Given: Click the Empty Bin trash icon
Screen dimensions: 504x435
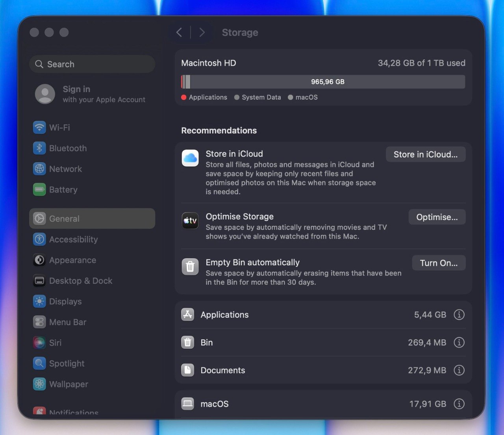Looking at the screenshot, I should point(190,267).
